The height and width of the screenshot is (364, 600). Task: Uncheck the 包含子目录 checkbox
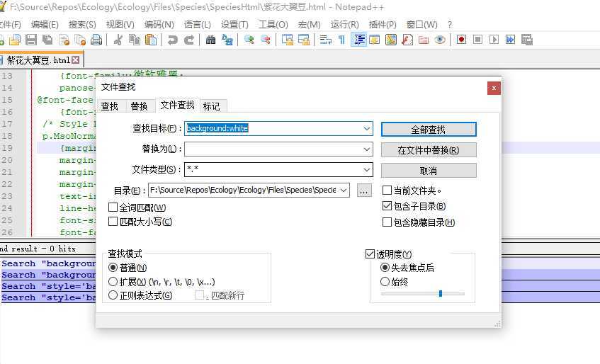[387, 206]
